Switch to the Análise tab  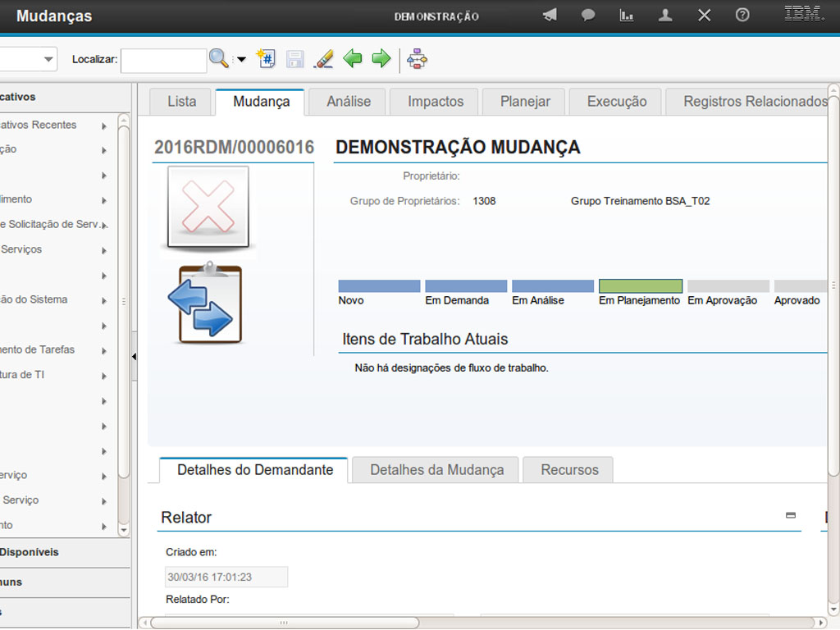tap(349, 102)
